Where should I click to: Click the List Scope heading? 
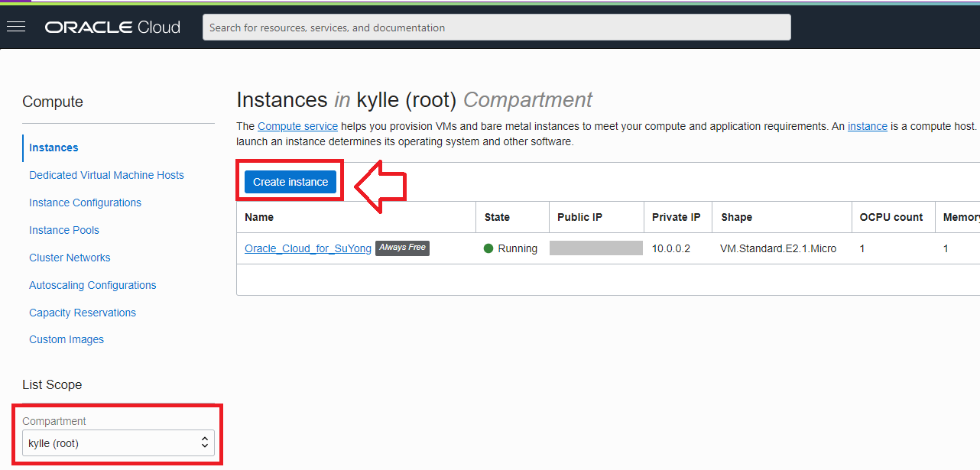pos(52,384)
